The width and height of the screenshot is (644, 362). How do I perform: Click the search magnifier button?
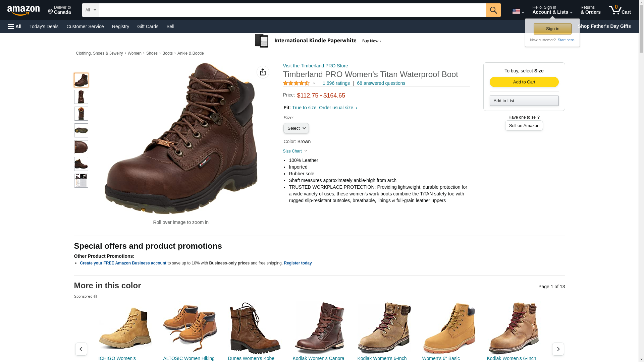493,10
